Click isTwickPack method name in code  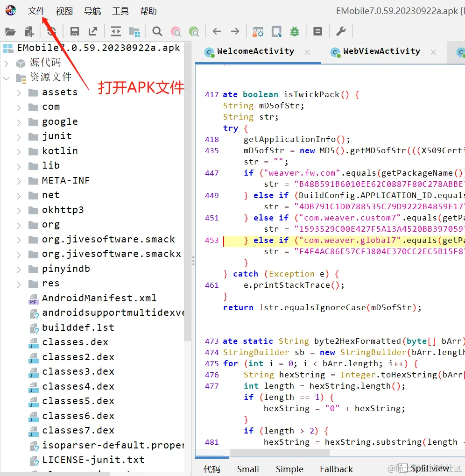coord(311,94)
